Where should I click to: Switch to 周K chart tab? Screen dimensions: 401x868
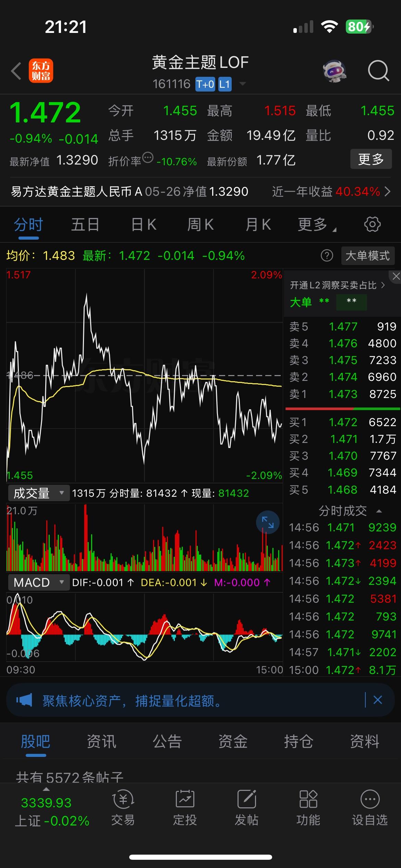[x=200, y=225]
